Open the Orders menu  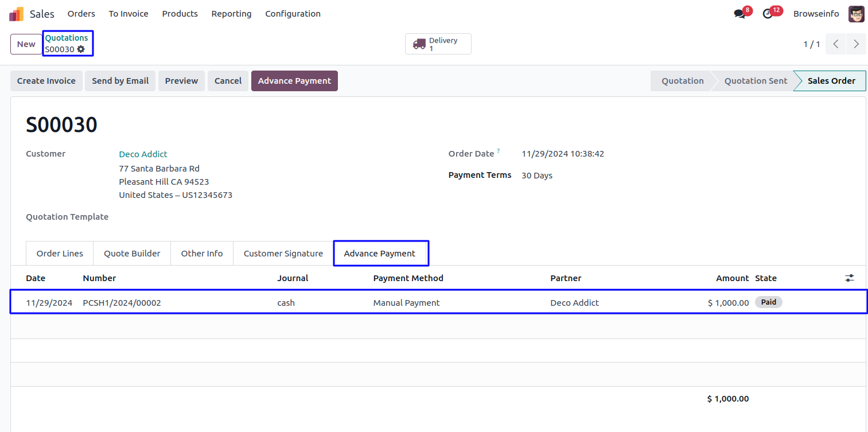pyautogui.click(x=81, y=14)
